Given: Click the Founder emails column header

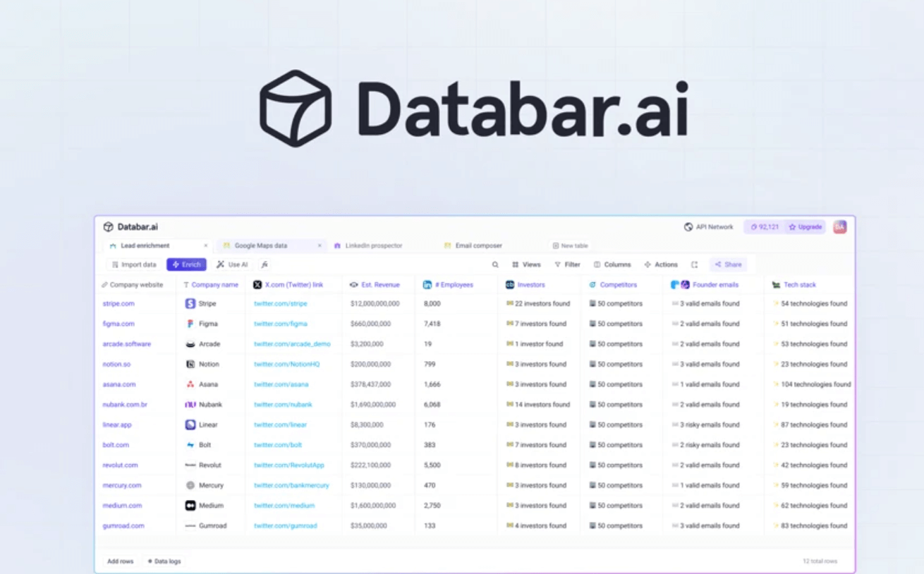Looking at the screenshot, I should click(705, 285).
